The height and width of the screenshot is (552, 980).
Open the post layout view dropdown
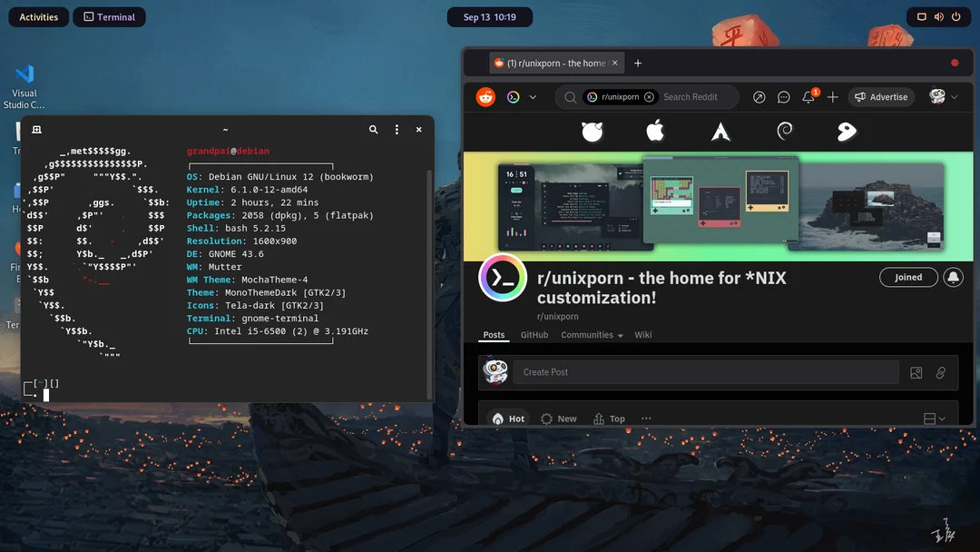(934, 419)
